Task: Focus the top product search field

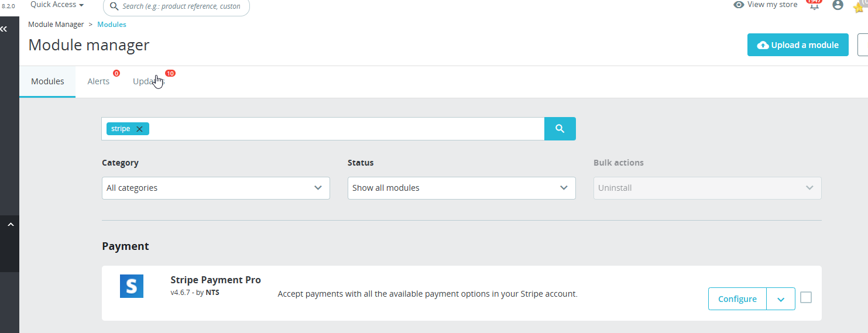Action: (176, 6)
